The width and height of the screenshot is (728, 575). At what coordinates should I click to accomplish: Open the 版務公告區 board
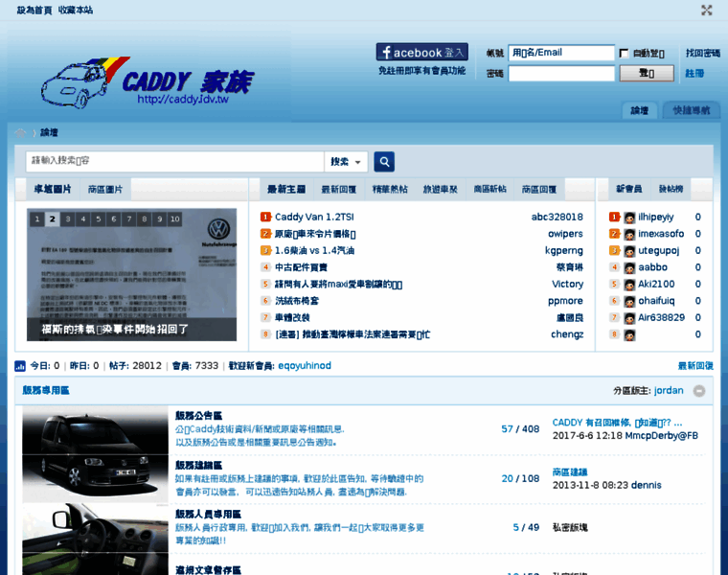tap(198, 416)
